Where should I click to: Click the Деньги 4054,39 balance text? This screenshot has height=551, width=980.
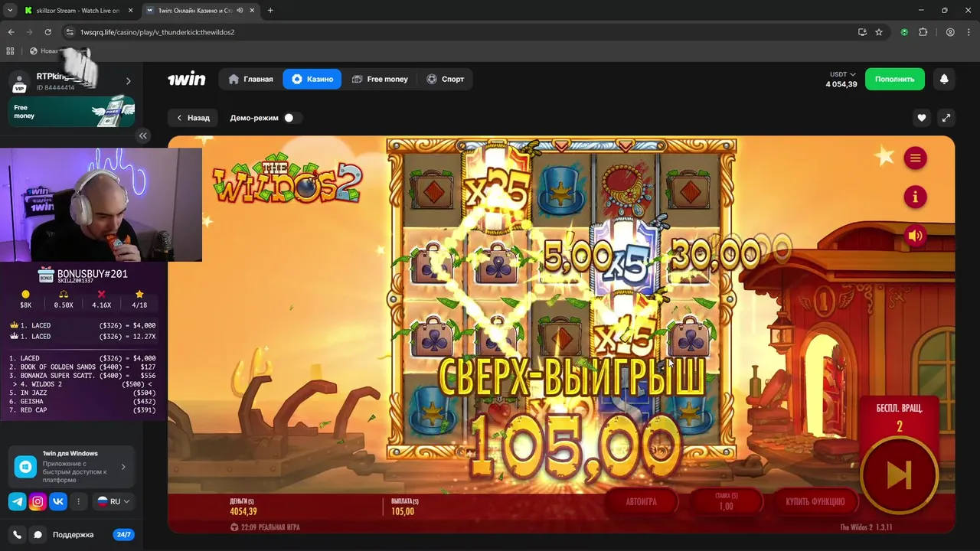coord(243,507)
